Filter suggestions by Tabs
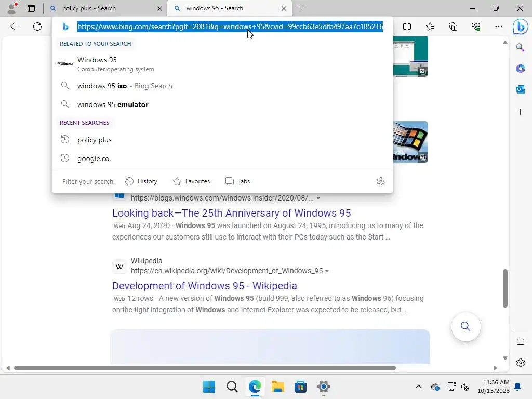This screenshot has width=532, height=399. tap(237, 181)
